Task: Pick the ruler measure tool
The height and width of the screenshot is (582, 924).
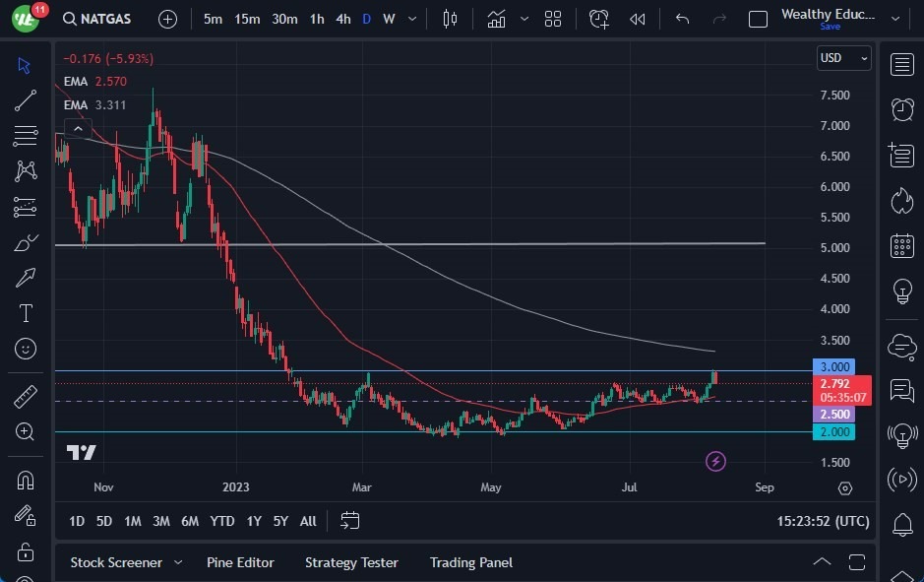Action: (26, 397)
